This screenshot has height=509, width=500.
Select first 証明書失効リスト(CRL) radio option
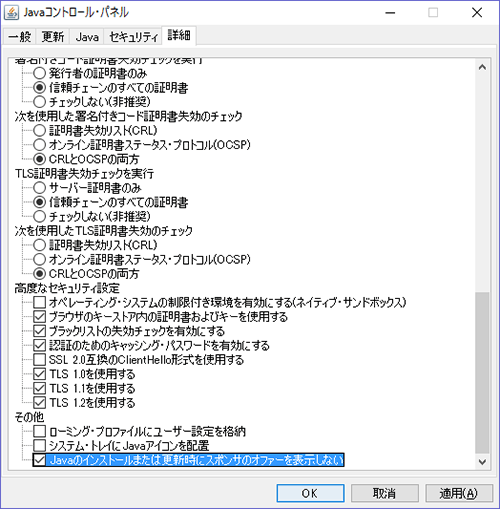point(39,131)
